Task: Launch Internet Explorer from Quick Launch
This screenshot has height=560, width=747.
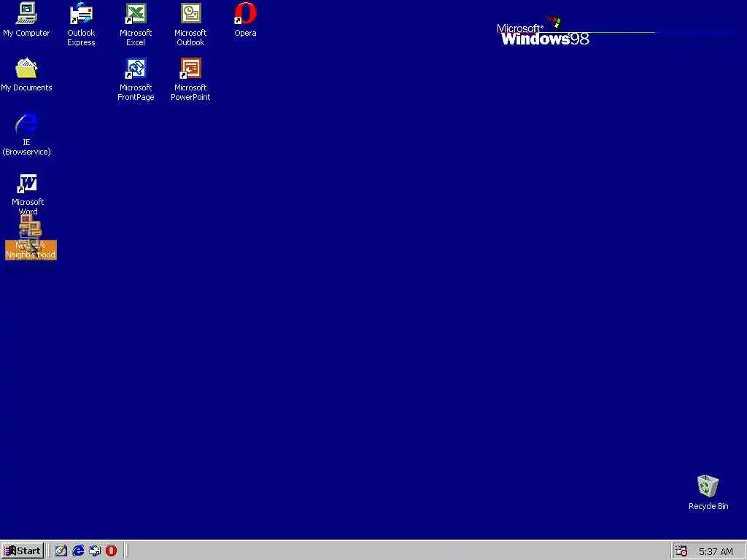Action: 78,551
